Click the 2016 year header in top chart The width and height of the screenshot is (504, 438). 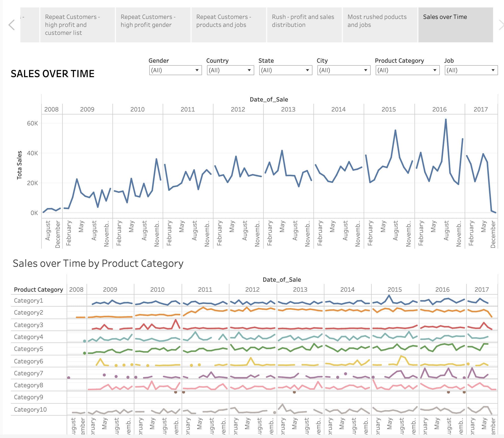[x=439, y=109]
